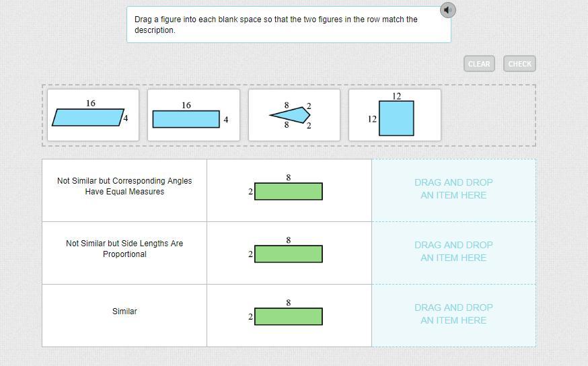The width and height of the screenshot is (588, 366).
Task: Click drop zone in the Similar row
Action: (x=453, y=314)
